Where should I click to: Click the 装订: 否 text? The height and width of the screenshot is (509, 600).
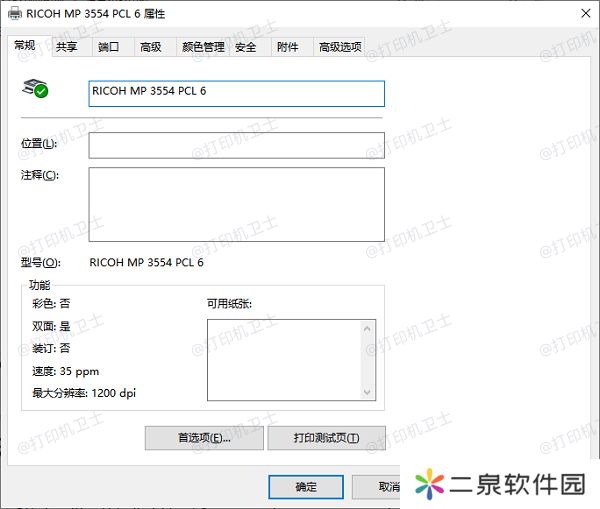tap(51, 348)
